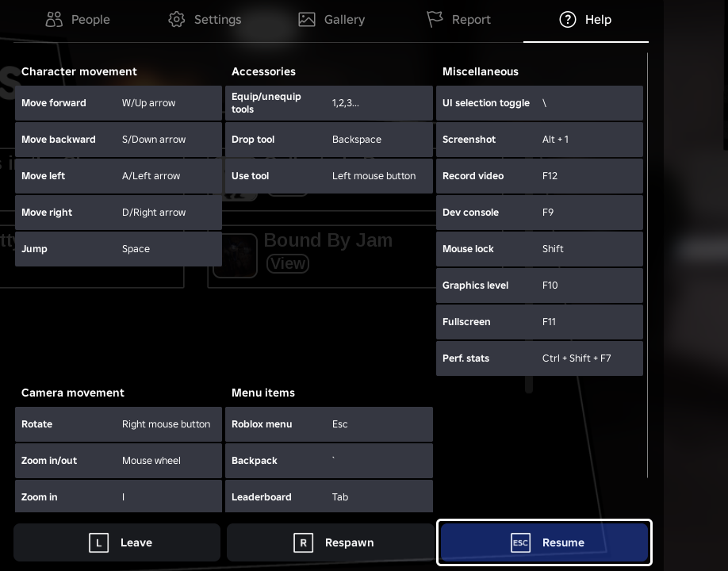Click the 'Jump' label
The height and width of the screenshot is (571, 728).
pyautogui.click(x=34, y=249)
